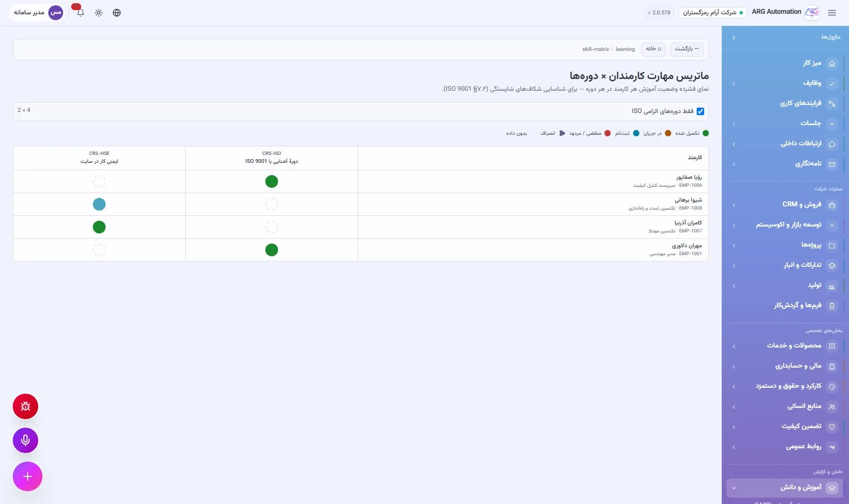849x504 pixels.
Task: Click the کارکرد و حقوق clock icon
Action: [x=832, y=387]
